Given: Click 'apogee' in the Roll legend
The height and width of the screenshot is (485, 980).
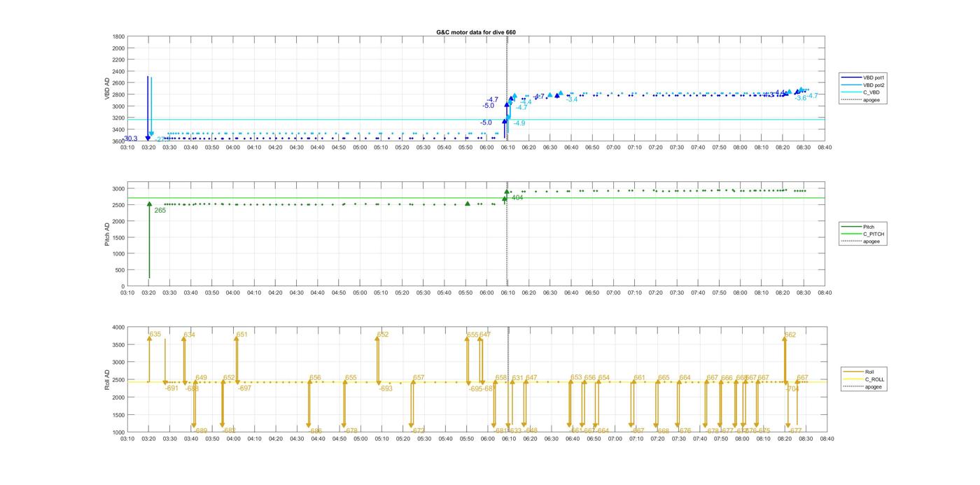Looking at the screenshot, I should 863,386.
